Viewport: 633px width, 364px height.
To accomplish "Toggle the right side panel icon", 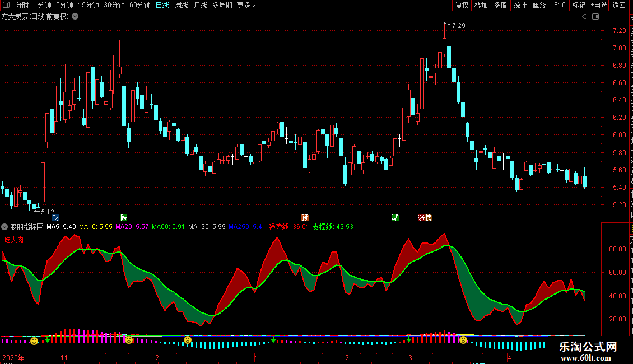I will click(x=595, y=17).
